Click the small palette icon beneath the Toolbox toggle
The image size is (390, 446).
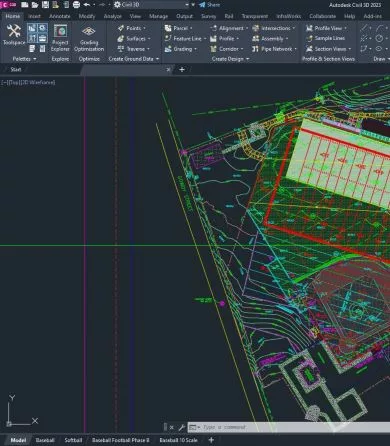[42, 49]
